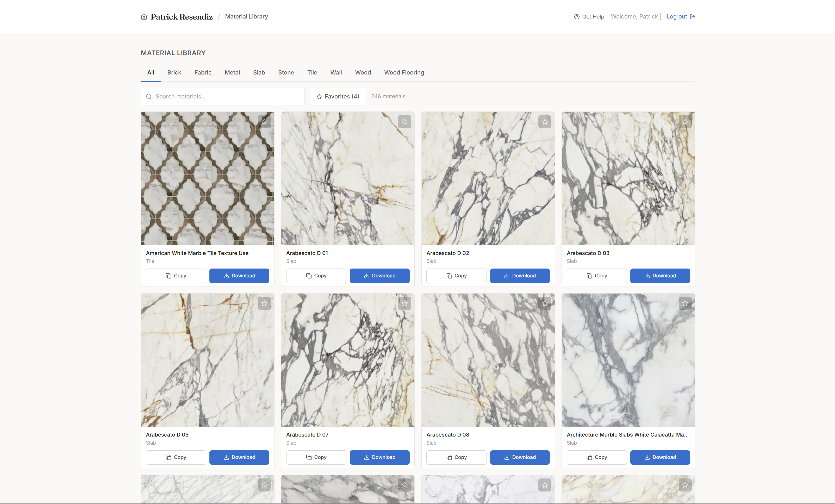The image size is (835, 504).
Task: Favorite the American White Marble Tile Texture
Action: 264,121
